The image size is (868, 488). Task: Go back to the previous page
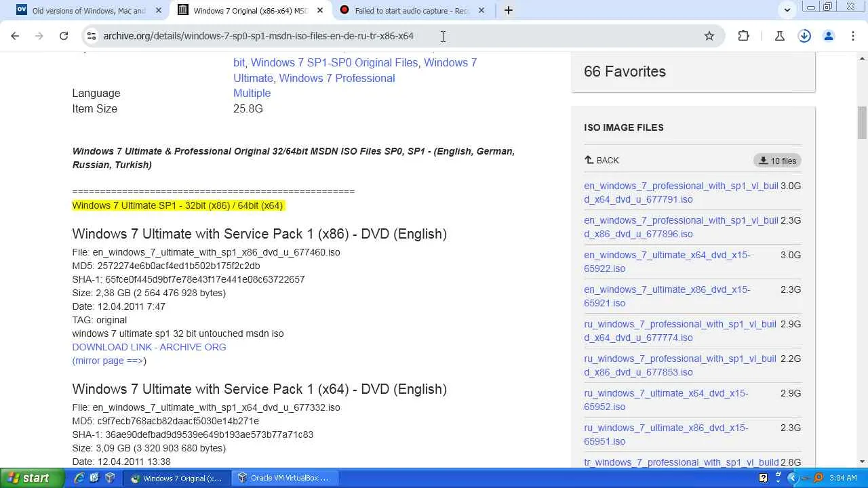(x=15, y=36)
